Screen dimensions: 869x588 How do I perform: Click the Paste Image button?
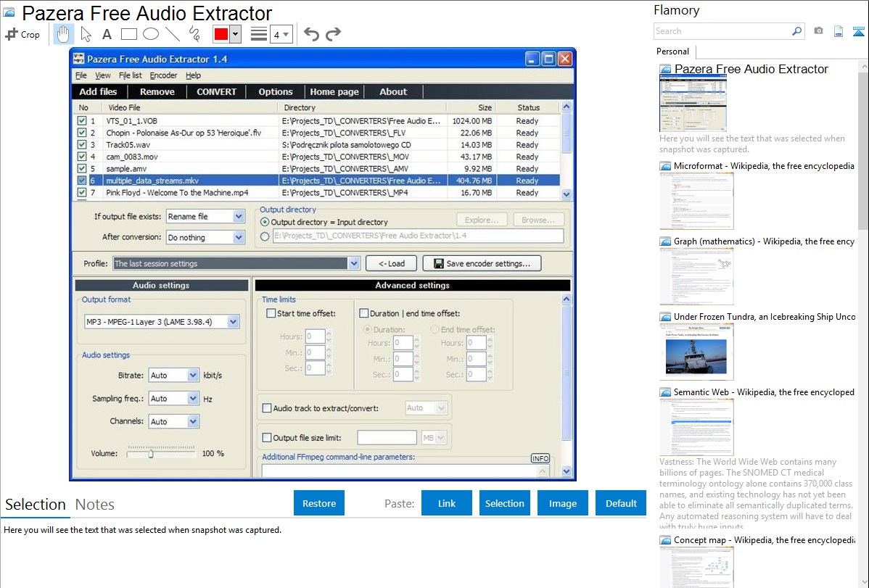[562, 503]
